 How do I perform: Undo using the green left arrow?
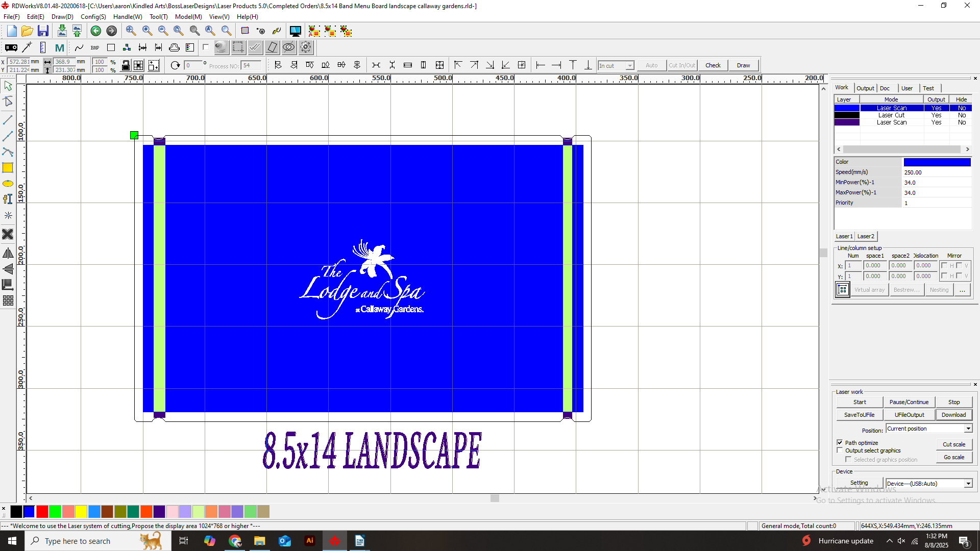click(95, 31)
